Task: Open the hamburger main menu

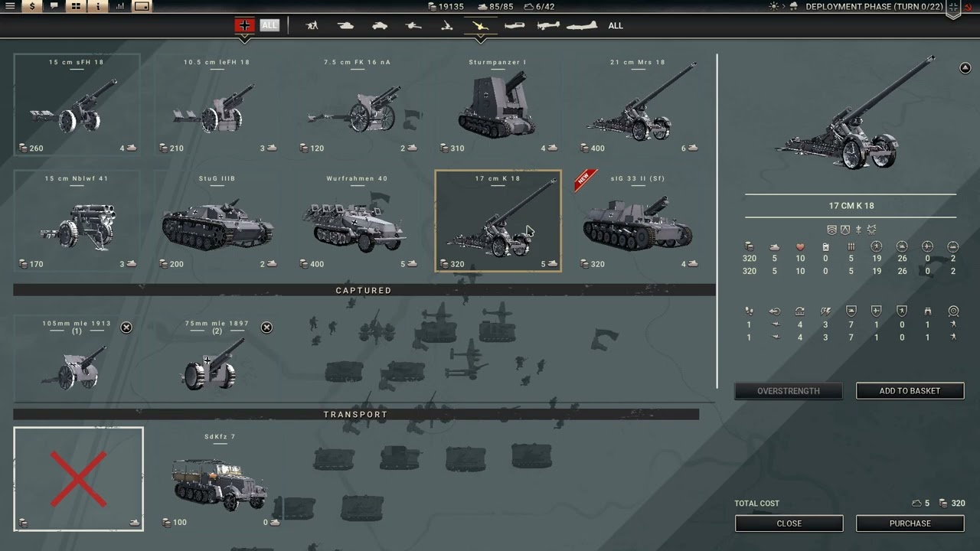Action: 10,6
